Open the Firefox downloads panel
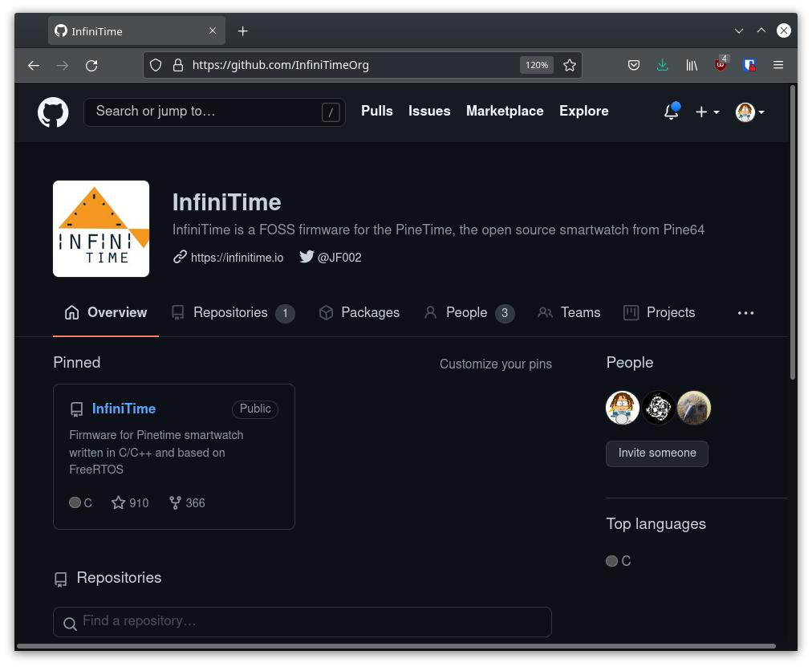Viewport: 812px width, 667px height. click(662, 65)
